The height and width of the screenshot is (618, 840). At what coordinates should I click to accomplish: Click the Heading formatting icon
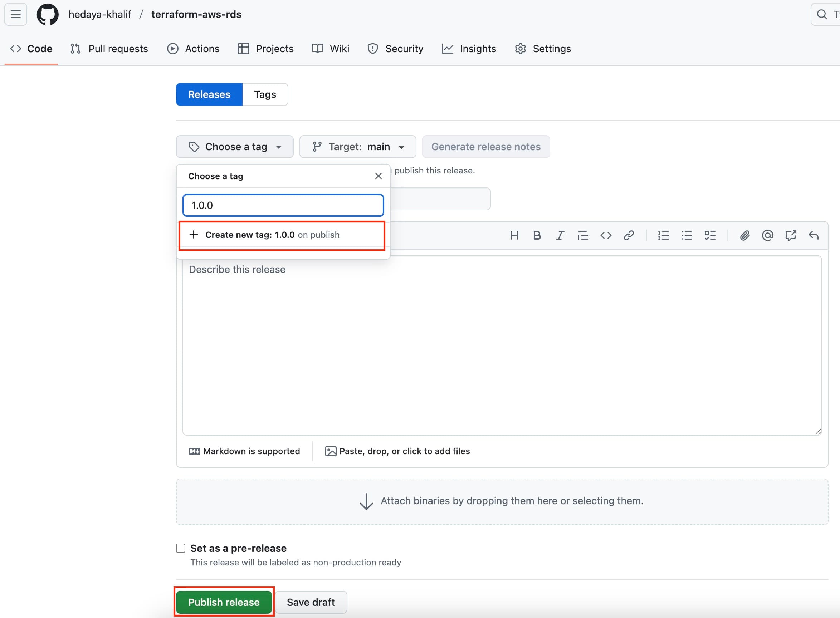pyautogui.click(x=514, y=235)
